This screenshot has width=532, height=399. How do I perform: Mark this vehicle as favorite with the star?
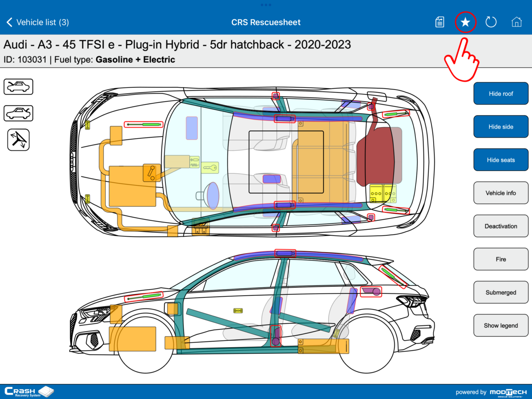click(465, 22)
